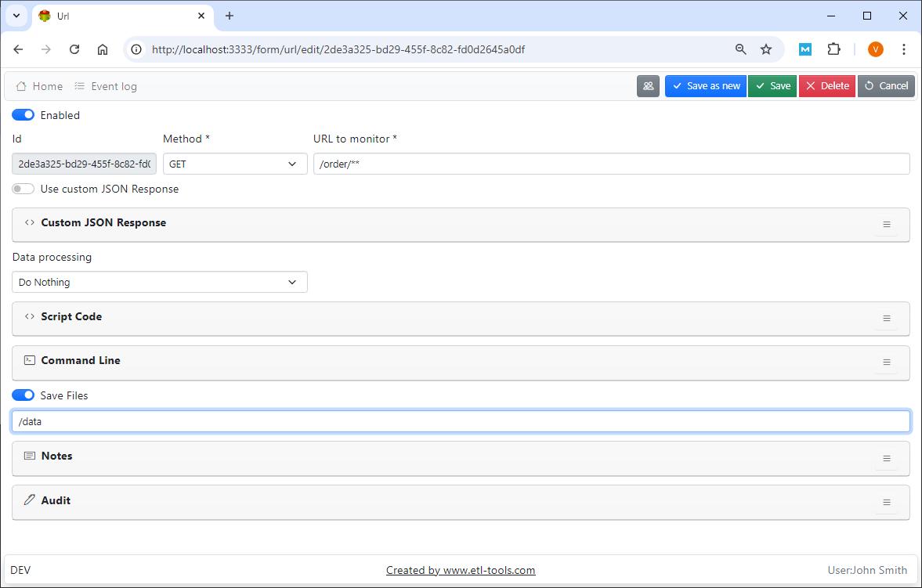Open the Method dropdown showing GET
The width and height of the screenshot is (922, 588).
pos(235,164)
